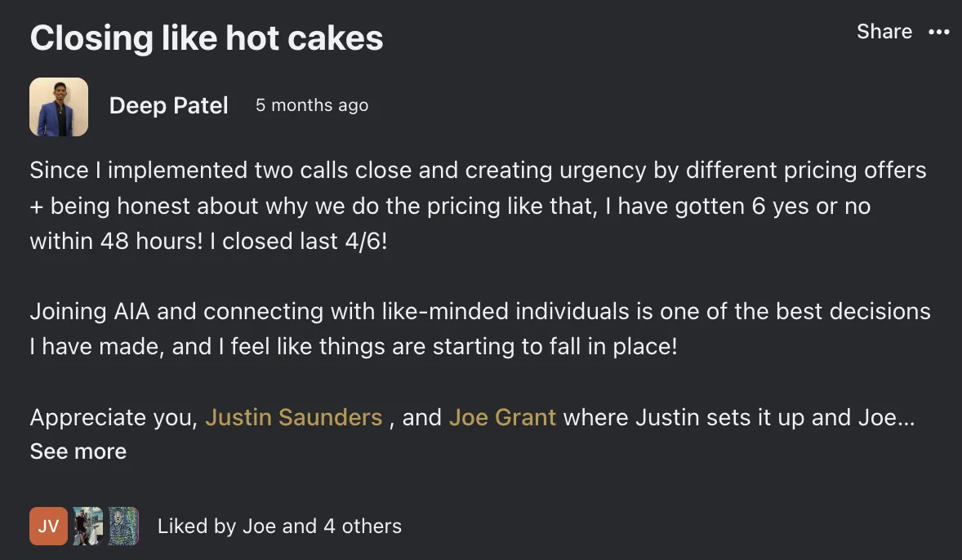
Task: Expand the post with See more
Action: click(x=78, y=451)
